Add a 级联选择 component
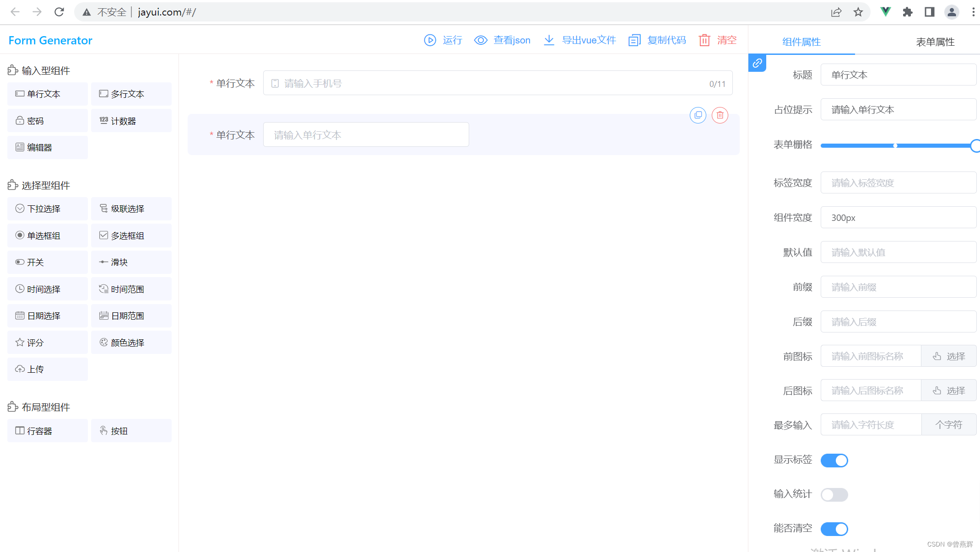Image resolution: width=980 pixels, height=552 pixels. (131, 209)
